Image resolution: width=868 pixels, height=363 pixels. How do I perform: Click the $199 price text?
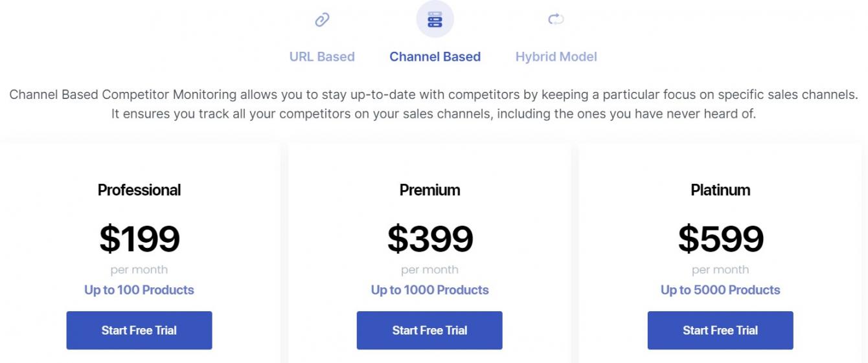coord(139,239)
